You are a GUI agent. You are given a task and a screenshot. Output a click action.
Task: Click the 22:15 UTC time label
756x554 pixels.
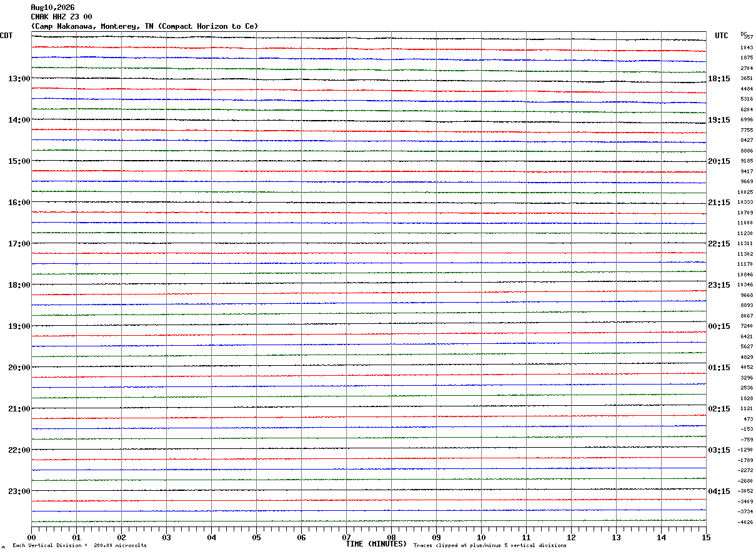719,244
